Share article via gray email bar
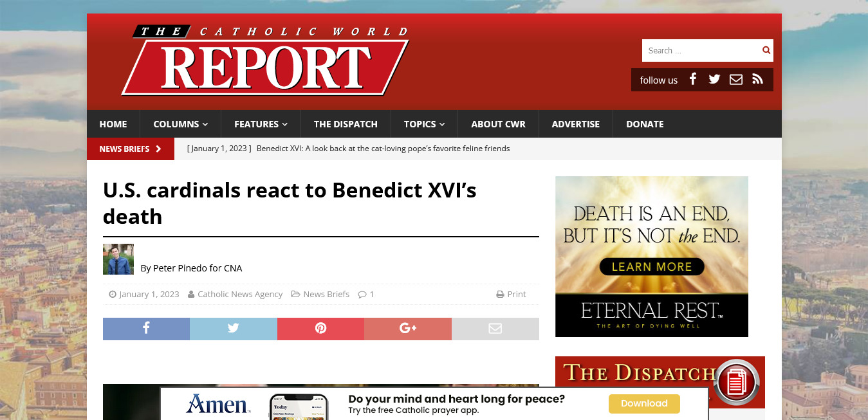Image resolution: width=868 pixels, height=420 pixels. pos(495,329)
